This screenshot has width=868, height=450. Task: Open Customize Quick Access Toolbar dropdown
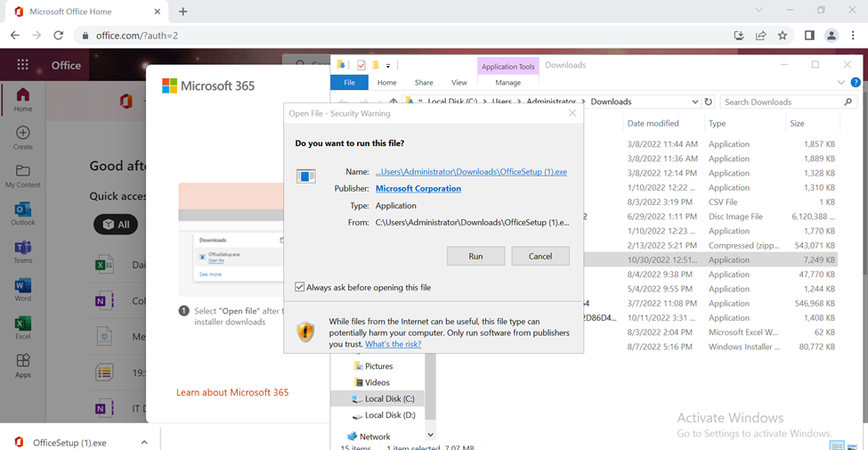click(388, 65)
